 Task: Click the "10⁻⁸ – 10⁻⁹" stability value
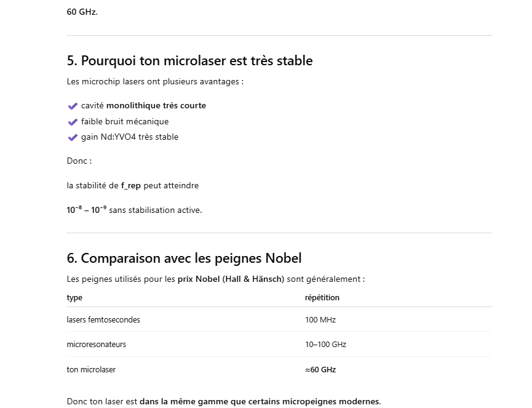pyautogui.click(x=87, y=210)
